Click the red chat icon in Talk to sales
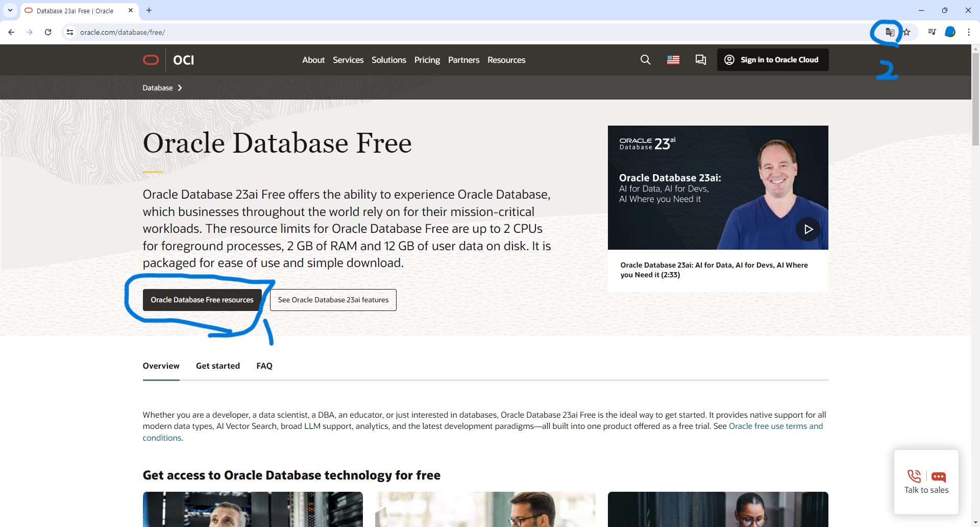Image resolution: width=980 pixels, height=527 pixels. click(939, 477)
